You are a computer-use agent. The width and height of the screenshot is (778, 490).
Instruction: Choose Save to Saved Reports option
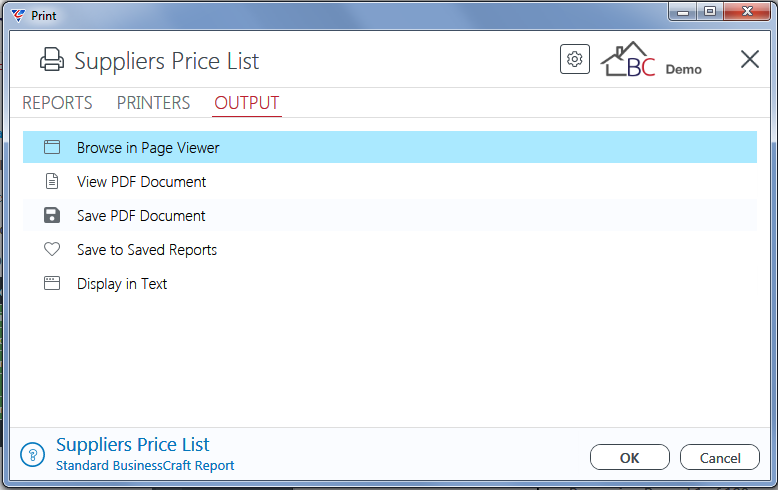(x=389, y=249)
